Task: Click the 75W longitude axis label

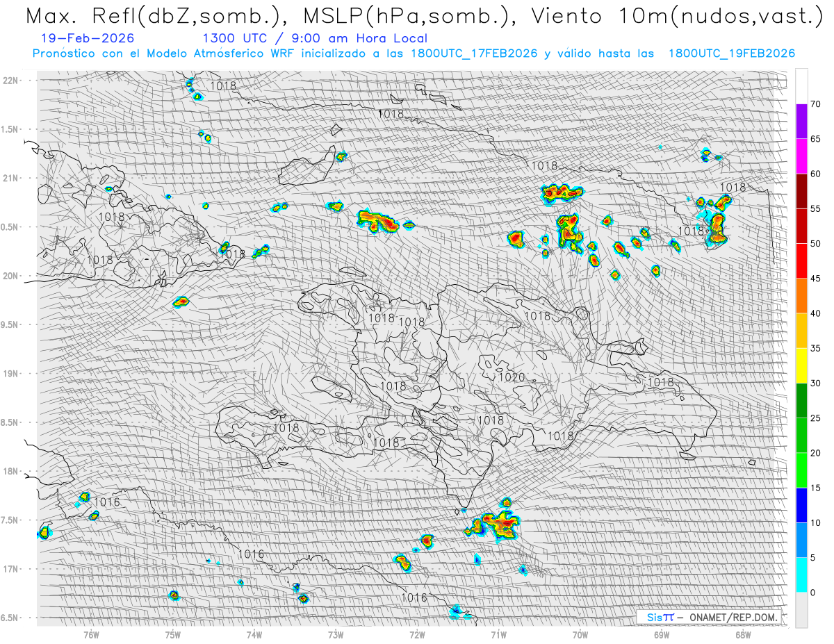Action: coord(173,634)
